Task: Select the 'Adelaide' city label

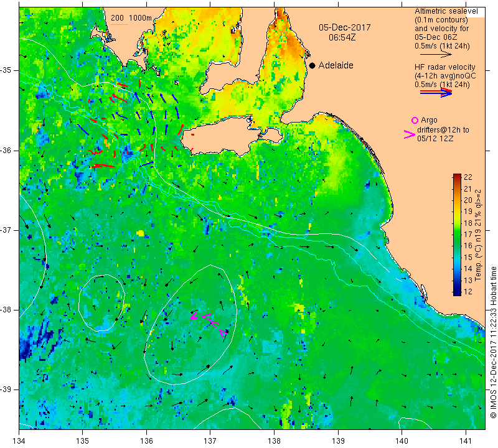Action: coord(336,65)
